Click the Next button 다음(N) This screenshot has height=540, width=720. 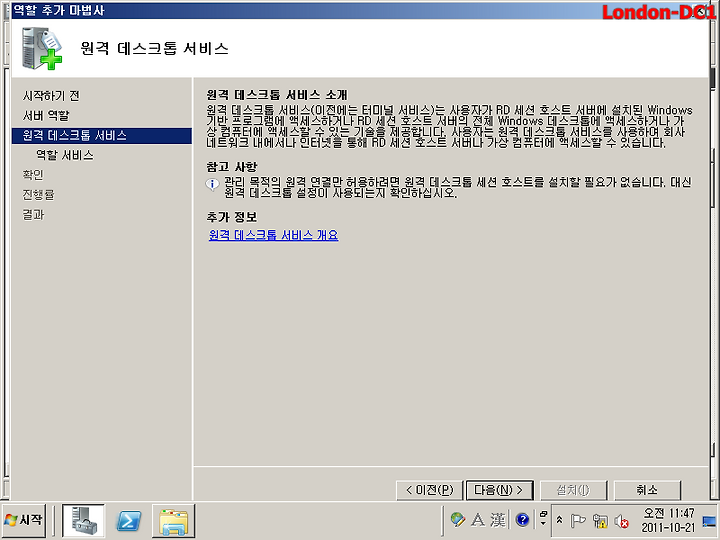pos(500,490)
